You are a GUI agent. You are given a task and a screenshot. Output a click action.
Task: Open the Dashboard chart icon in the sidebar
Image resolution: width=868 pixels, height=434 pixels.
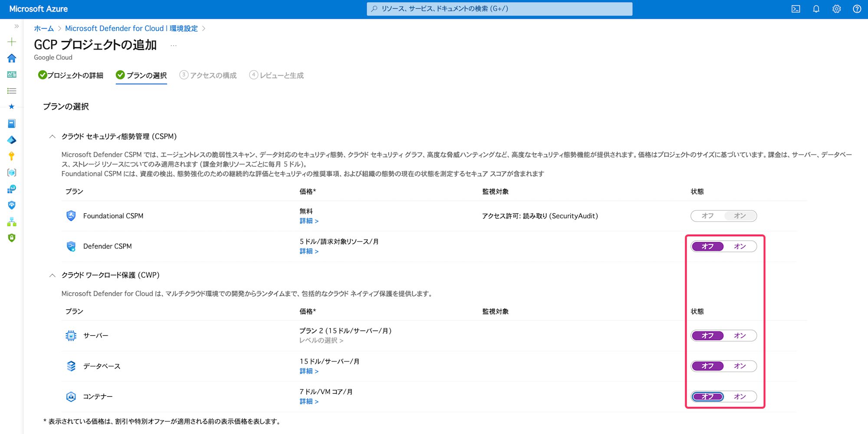(12, 75)
